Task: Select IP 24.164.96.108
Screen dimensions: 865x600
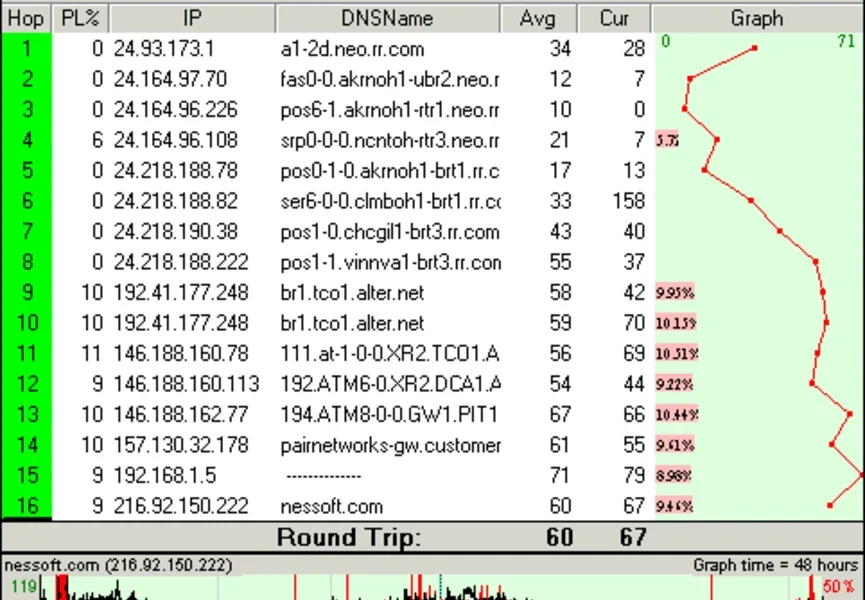Action: [x=175, y=140]
